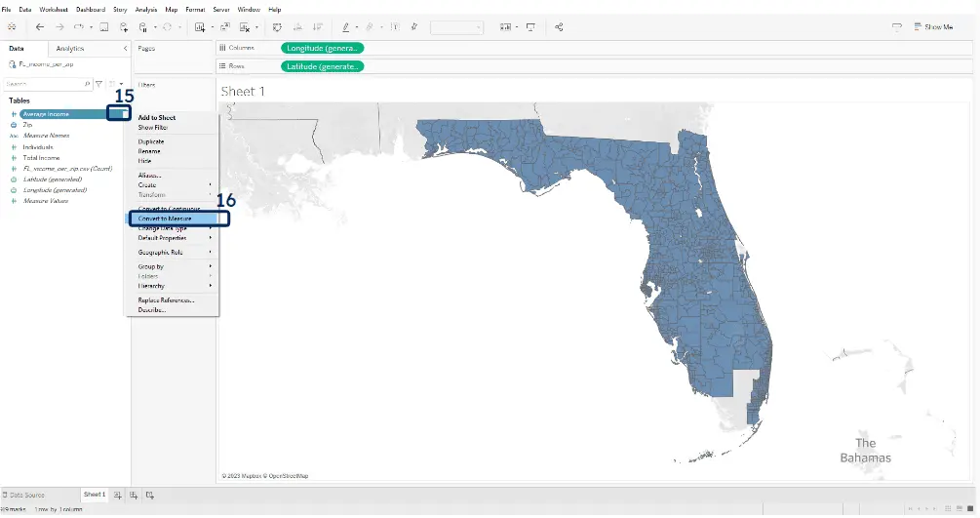The height and width of the screenshot is (518, 980).
Task: Click the Undo back arrow in toolbar
Action: (x=40, y=27)
